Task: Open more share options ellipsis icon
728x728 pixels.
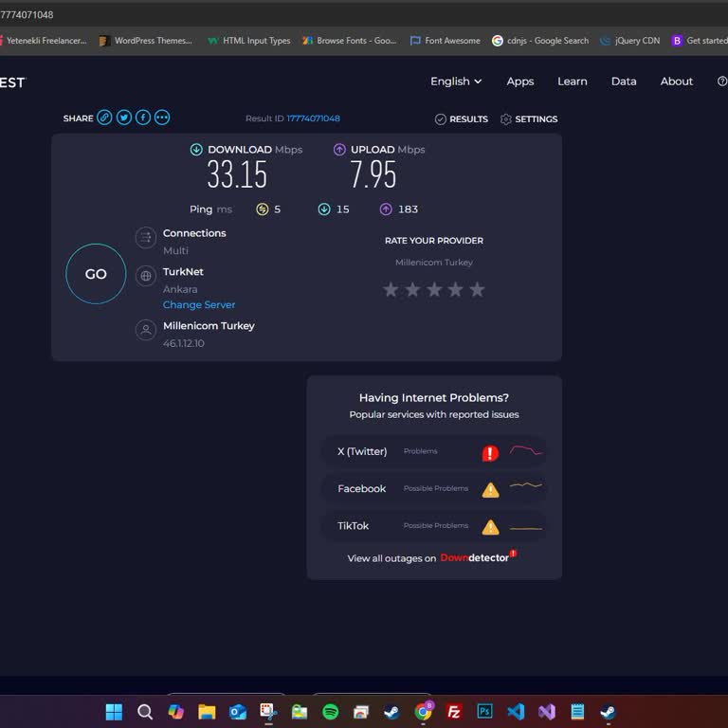Action: [x=162, y=118]
